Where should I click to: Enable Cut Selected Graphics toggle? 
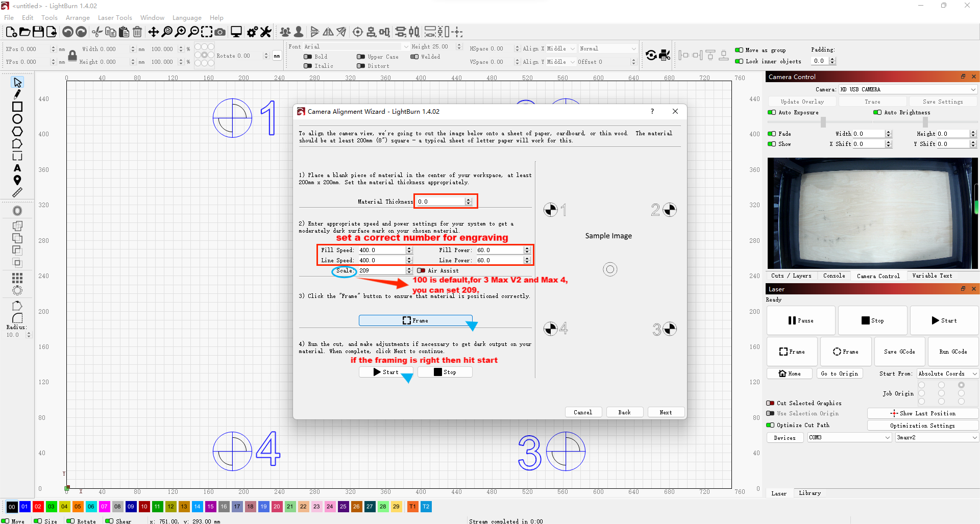770,403
